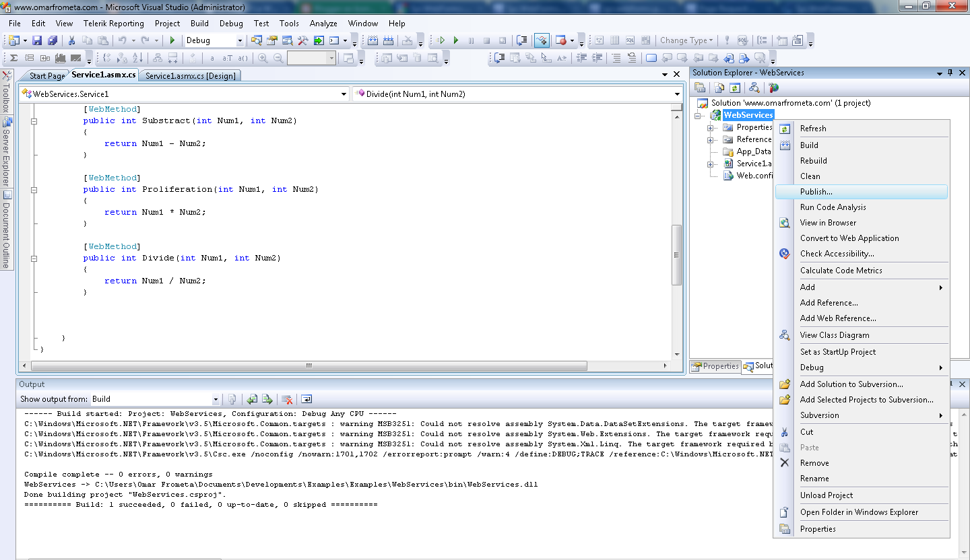Screen dimensions: 970x560
Task: Open the Analyze menu
Action: (323, 23)
